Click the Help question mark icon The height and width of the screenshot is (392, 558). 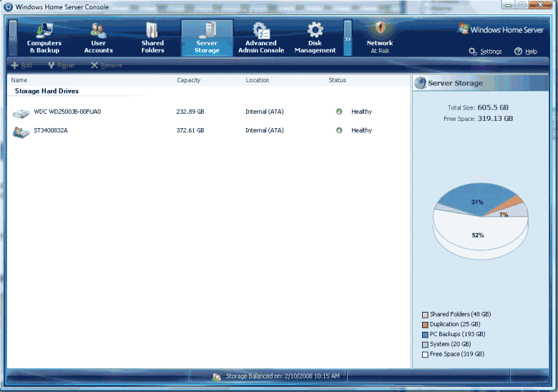tap(518, 52)
